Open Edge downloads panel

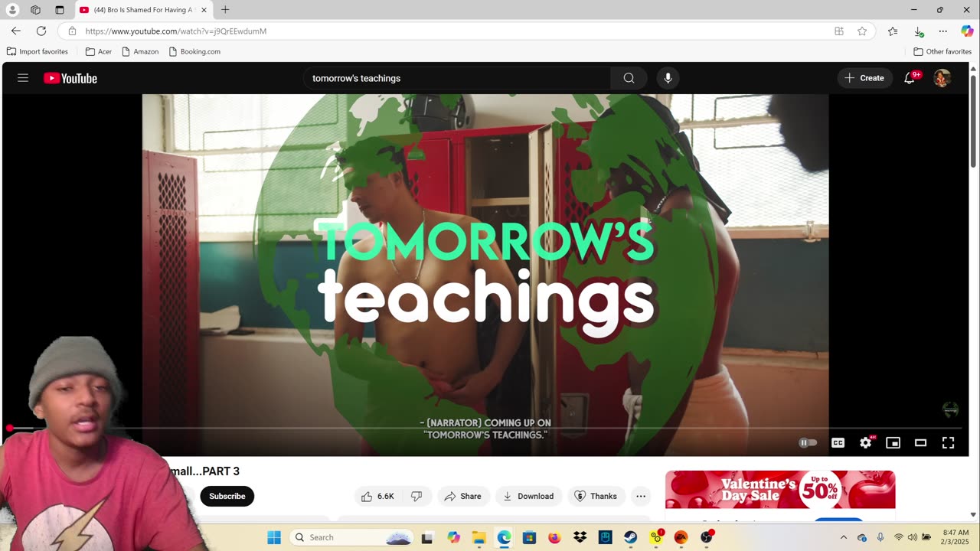(918, 31)
